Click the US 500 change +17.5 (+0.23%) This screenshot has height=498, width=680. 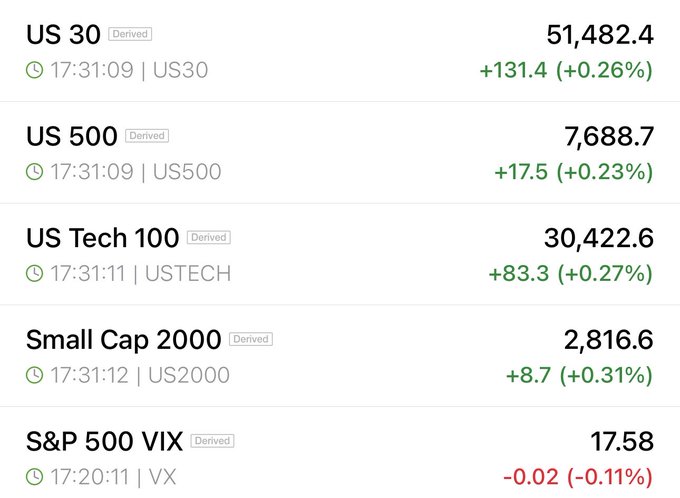pos(574,172)
